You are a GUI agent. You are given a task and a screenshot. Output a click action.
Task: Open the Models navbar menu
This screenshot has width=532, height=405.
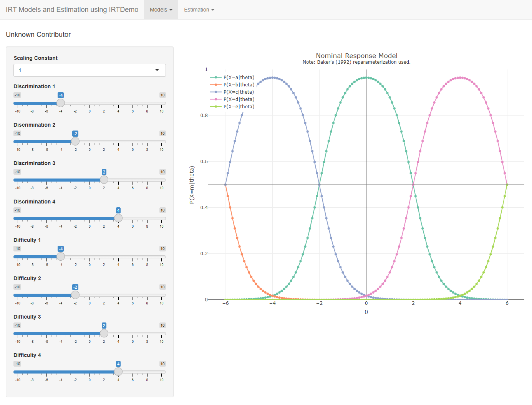(161, 10)
